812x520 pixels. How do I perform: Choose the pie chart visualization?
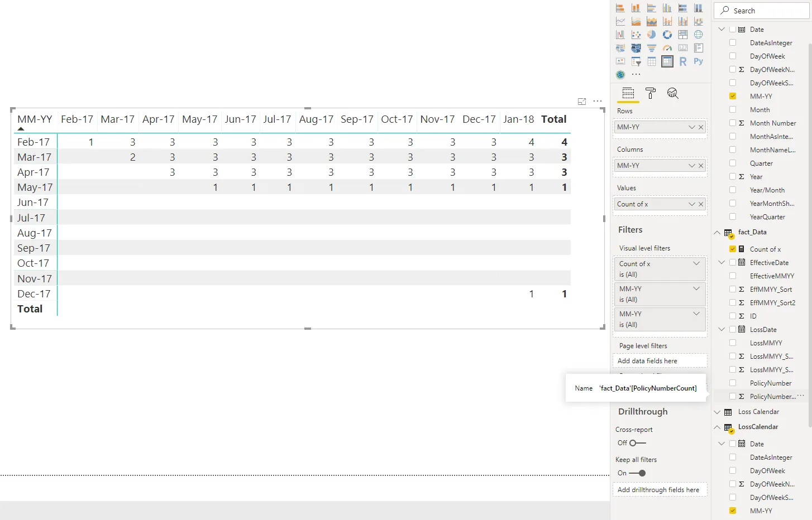click(652, 35)
